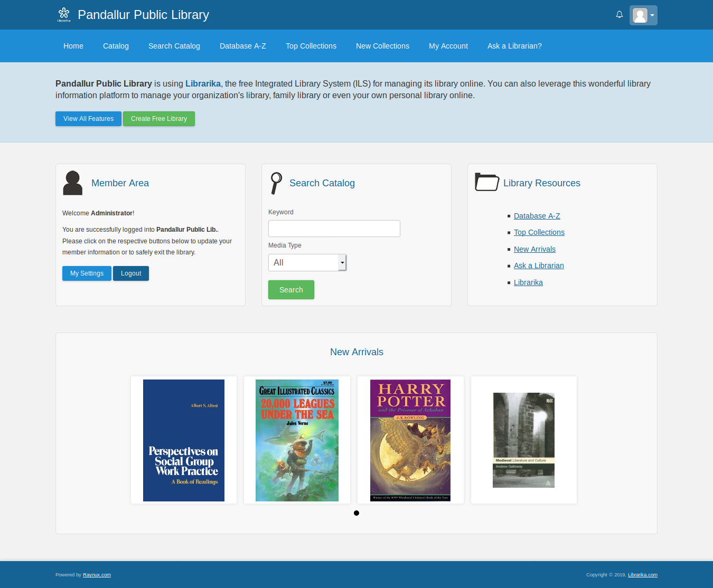The height and width of the screenshot is (588, 713).
Task: Select Catalog in the navigation bar
Action: (x=116, y=46)
